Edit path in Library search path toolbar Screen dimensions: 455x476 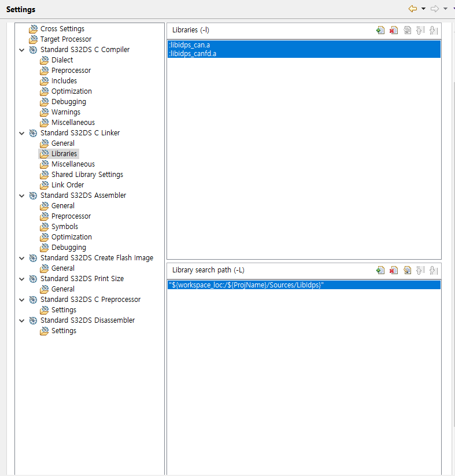[407, 270]
